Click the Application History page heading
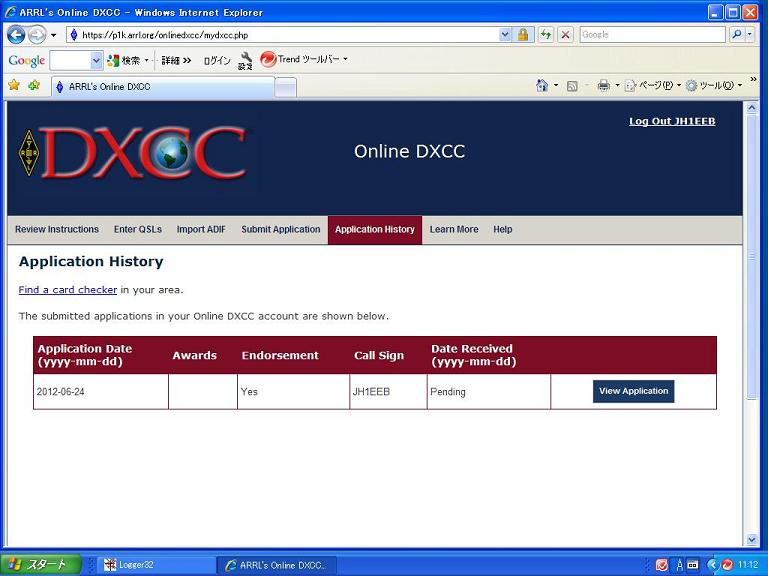The image size is (768, 576). 91,262
